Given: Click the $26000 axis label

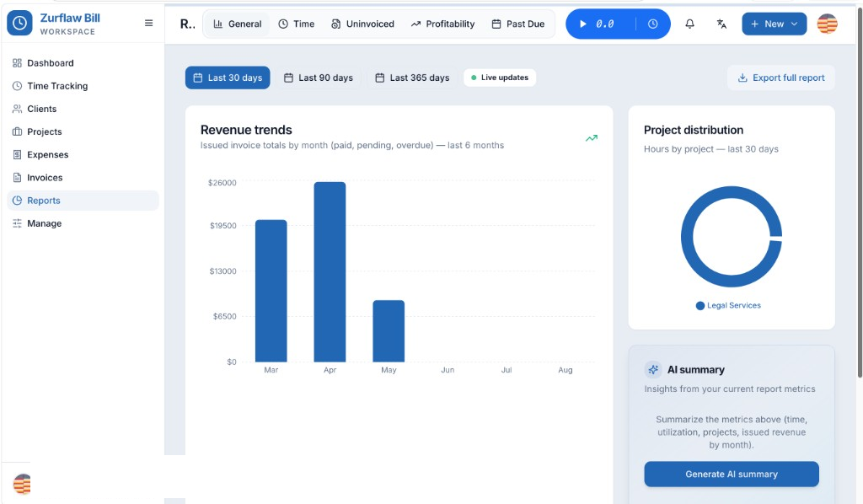Looking at the screenshot, I should click(222, 183).
